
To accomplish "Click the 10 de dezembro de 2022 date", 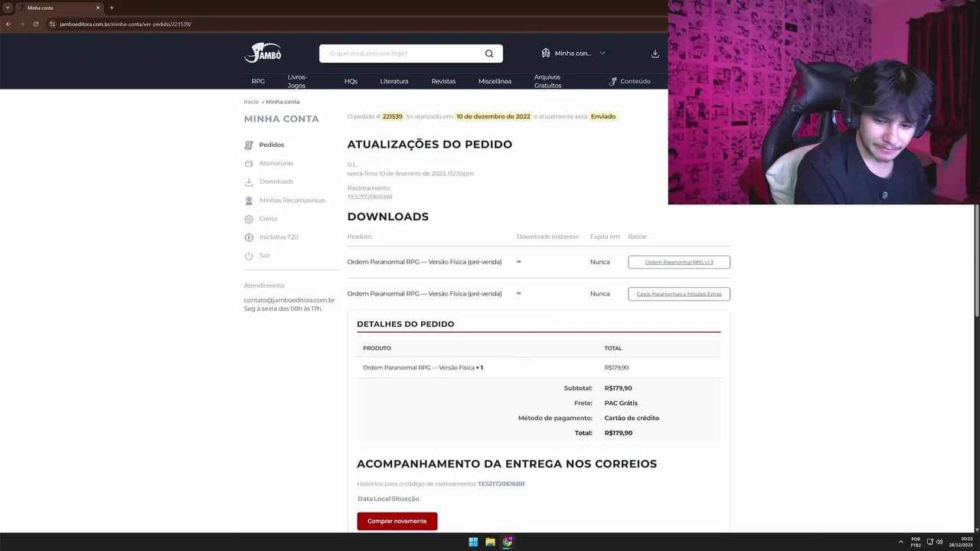I will (x=493, y=116).
